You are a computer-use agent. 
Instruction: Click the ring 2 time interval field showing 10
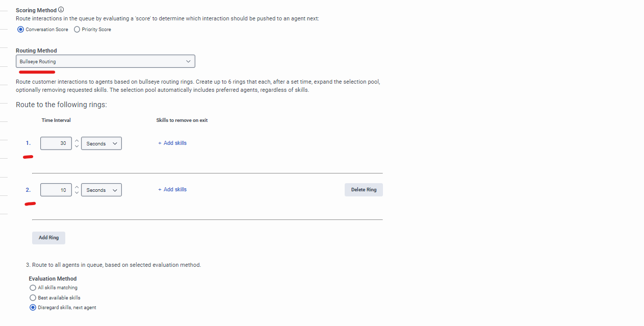coord(56,190)
